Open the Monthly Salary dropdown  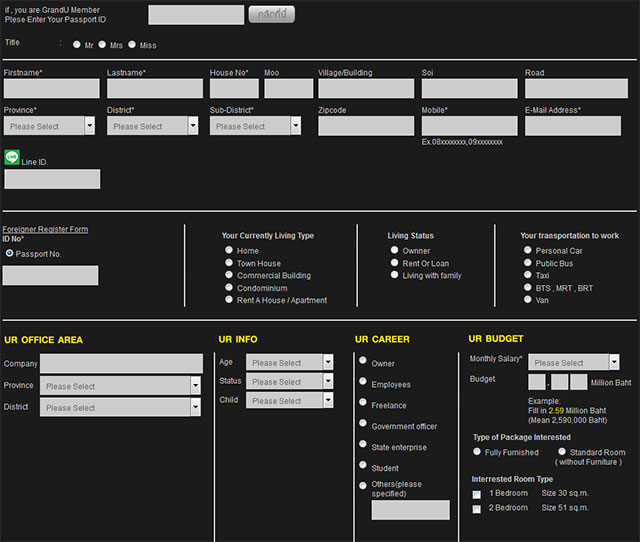(x=574, y=362)
